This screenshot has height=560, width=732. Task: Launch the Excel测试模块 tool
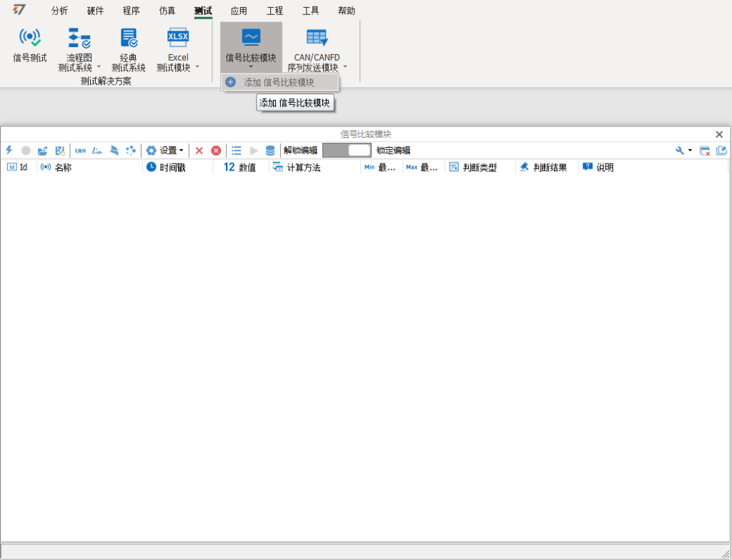176,45
